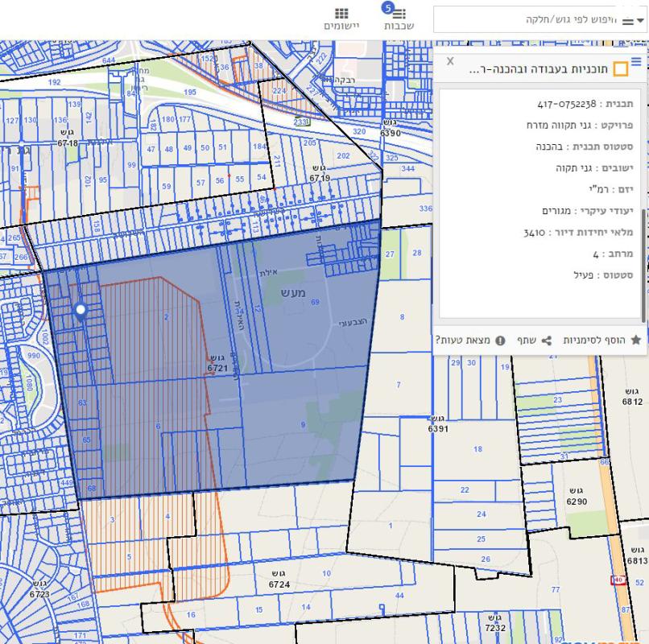The height and width of the screenshot is (644, 649).
Task: Click the layers count badge showing 5
Action: click(387, 7)
